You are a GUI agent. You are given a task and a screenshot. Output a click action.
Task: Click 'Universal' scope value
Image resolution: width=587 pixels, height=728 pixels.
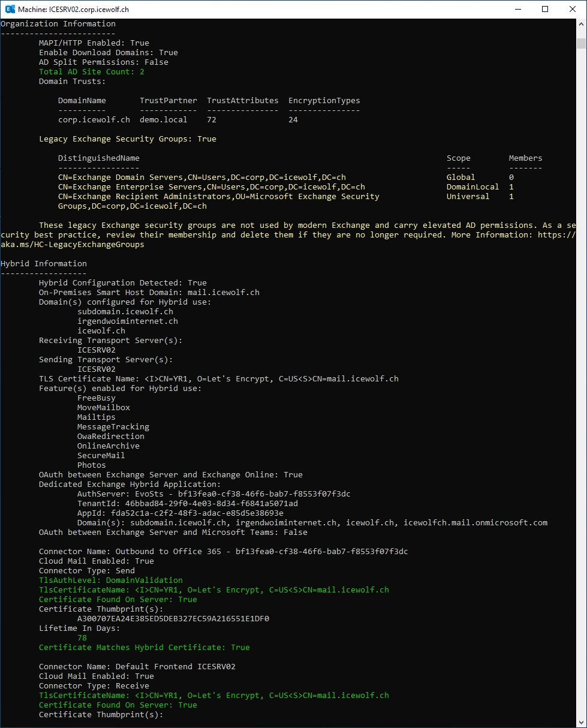coord(468,197)
